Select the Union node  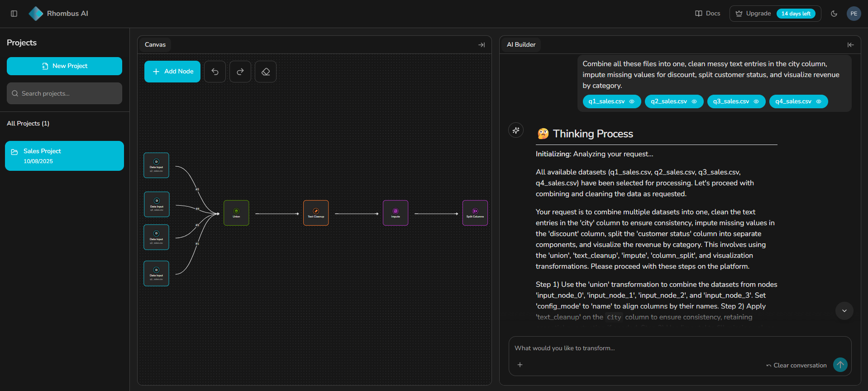236,213
